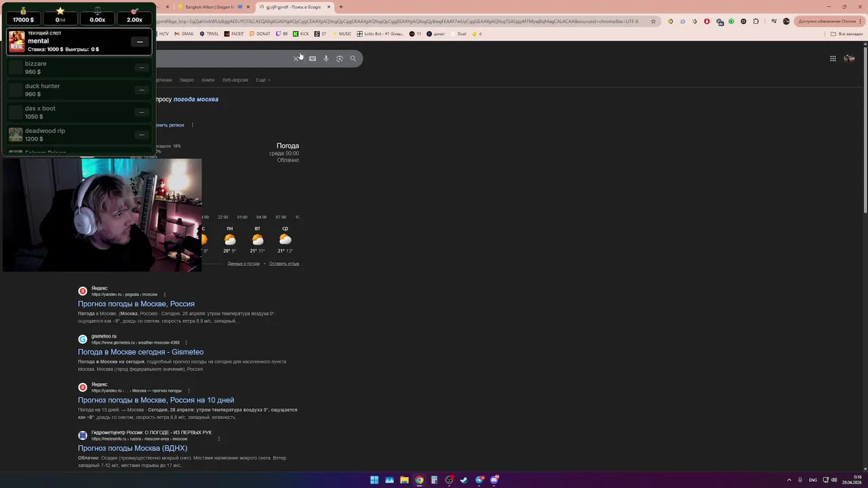Image resolution: width=868 pixels, height=488 pixels.
Task: Collapse the current slot mental with minus button
Action: tap(140, 42)
